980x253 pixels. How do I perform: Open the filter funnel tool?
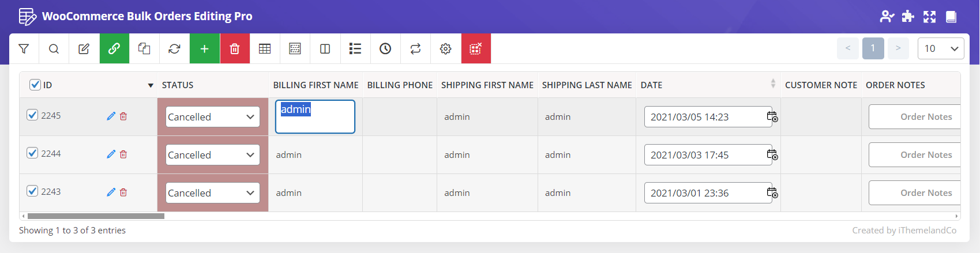pos(24,49)
